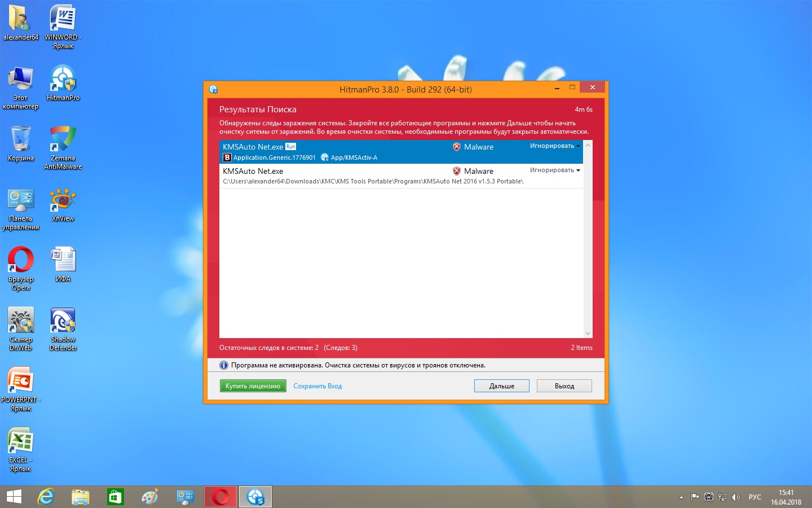Launch the HitmanPro desktop shortcut
The height and width of the screenshot is (508, 812).
pyautogui.click(x=63, y=83)
